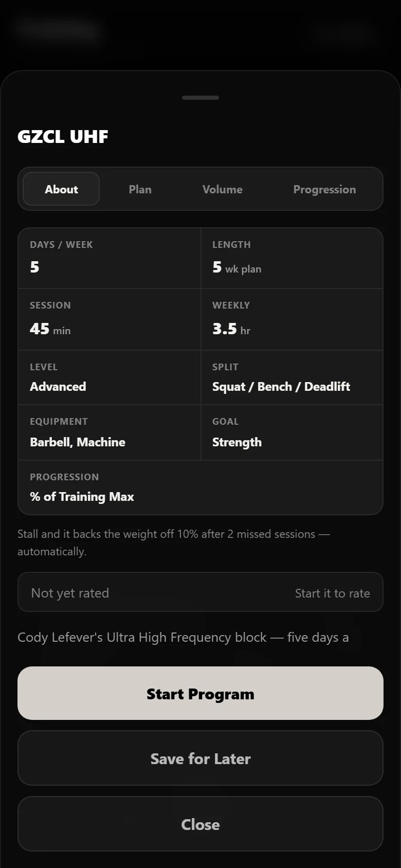Choose Save for Later
Image resolution: width=401 pixels, height=868 pixels.
[x=200, y=758]
